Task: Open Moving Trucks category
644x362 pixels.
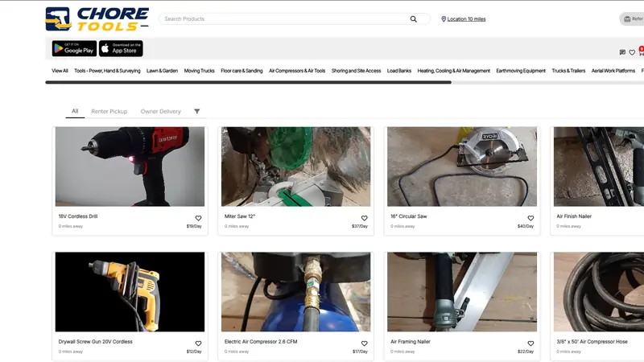Action: coord(199,71)
